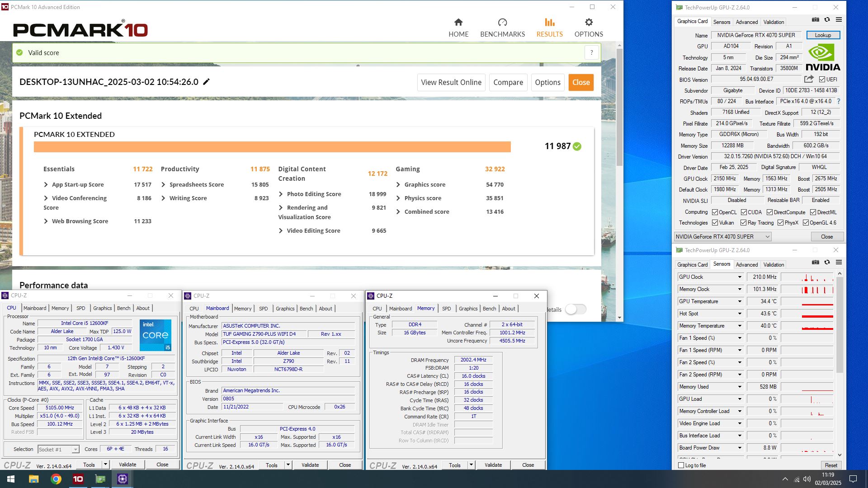The width and height of the screenshot is (868, 488).
Task: Open Advanced tab in upper GPU-Z
Action: click(x=746, y=22)
